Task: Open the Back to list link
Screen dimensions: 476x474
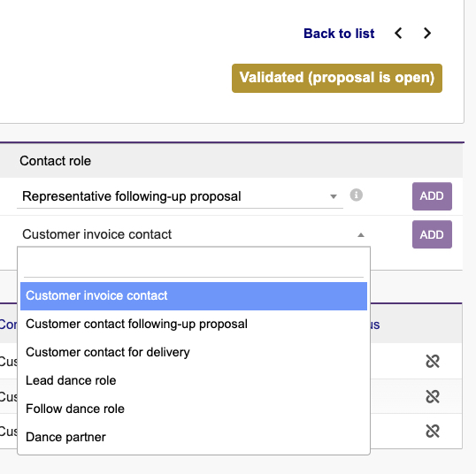Action: coord(339,34)
